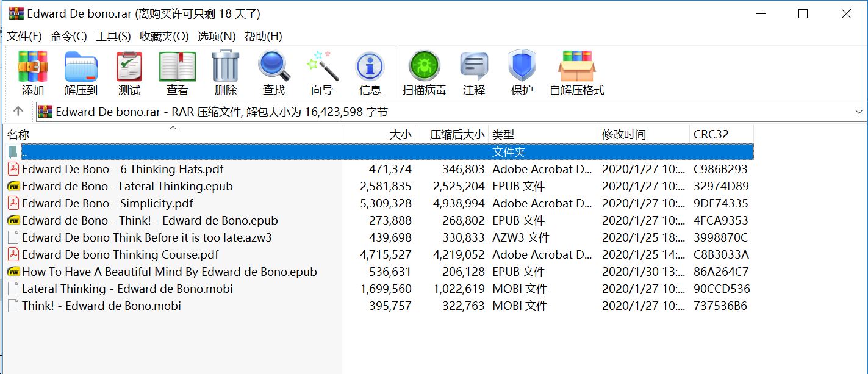
Task: Open the 选项(N) menu
Action: tap(217, 37)
